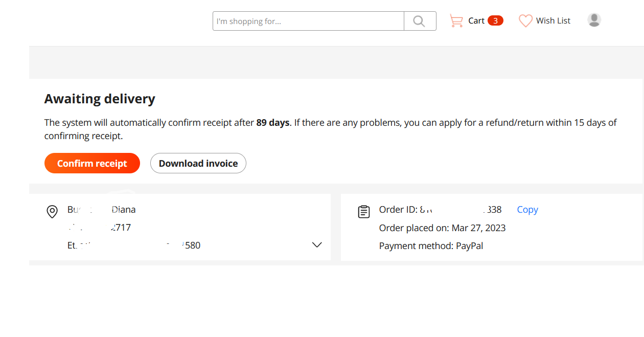Click the magnifier search icon
The width and height of the screenshot is (644, 337).
[x=419, y=21]
